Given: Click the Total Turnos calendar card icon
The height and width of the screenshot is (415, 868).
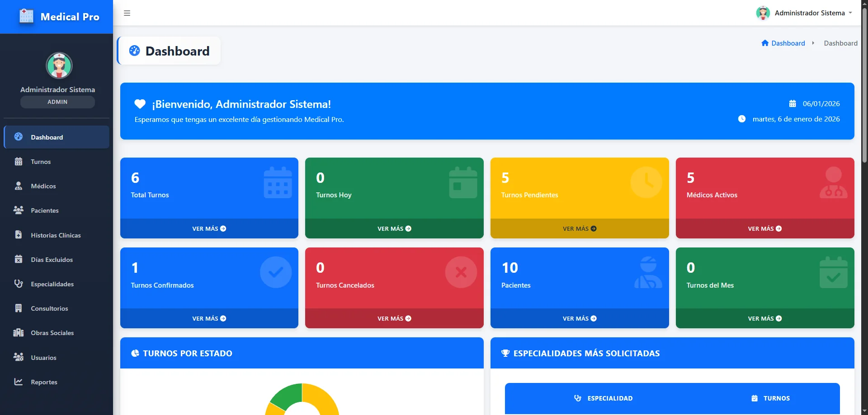Looking at the screenshot, I should click(x=278, y=183).
